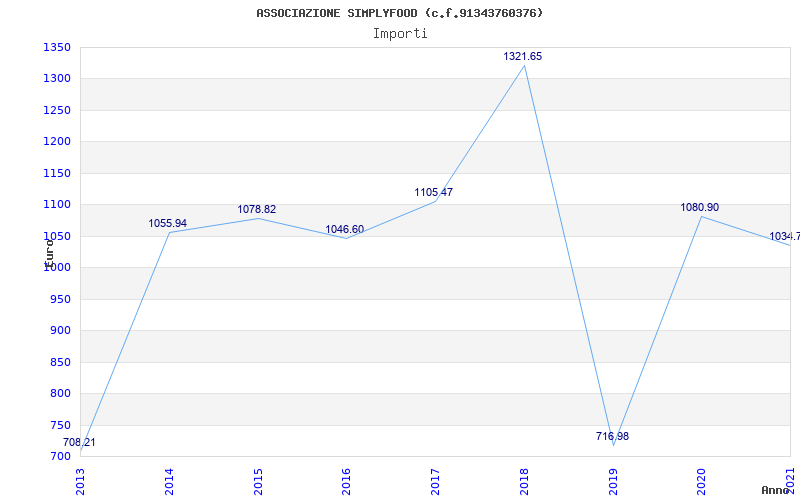Select the 900 y-axis value
The height and width of the screenshot is (500, 800).
(x=60, y=331)
